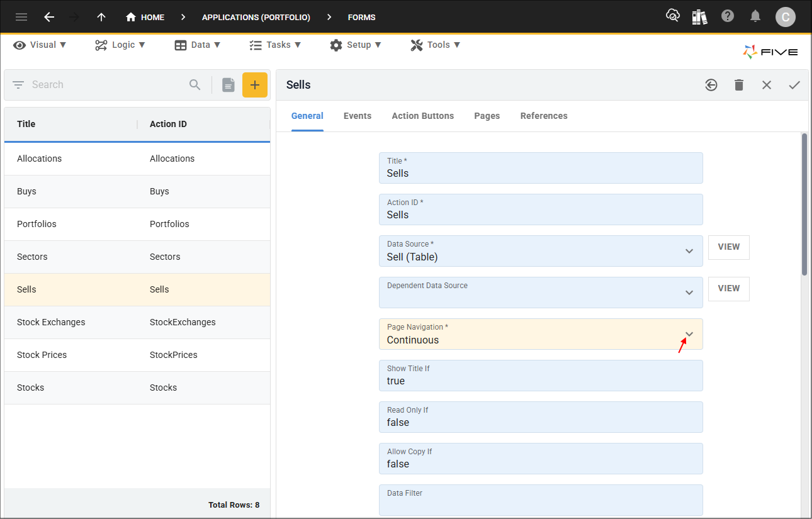Click the Title field containing Sells
The width and height of the screenshot is (812, 519).
tap(541, 168)
